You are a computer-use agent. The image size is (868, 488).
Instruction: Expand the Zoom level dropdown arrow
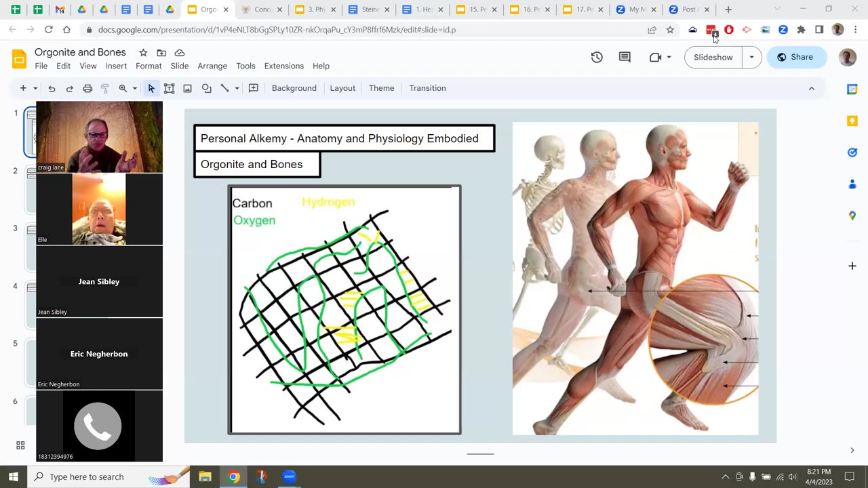134,88
